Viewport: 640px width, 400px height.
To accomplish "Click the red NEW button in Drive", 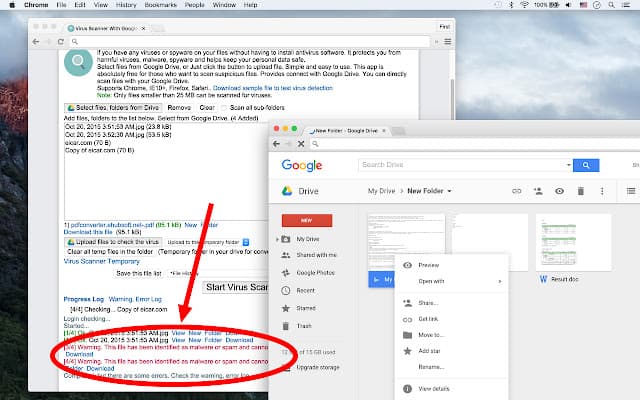I will (307, 220).
